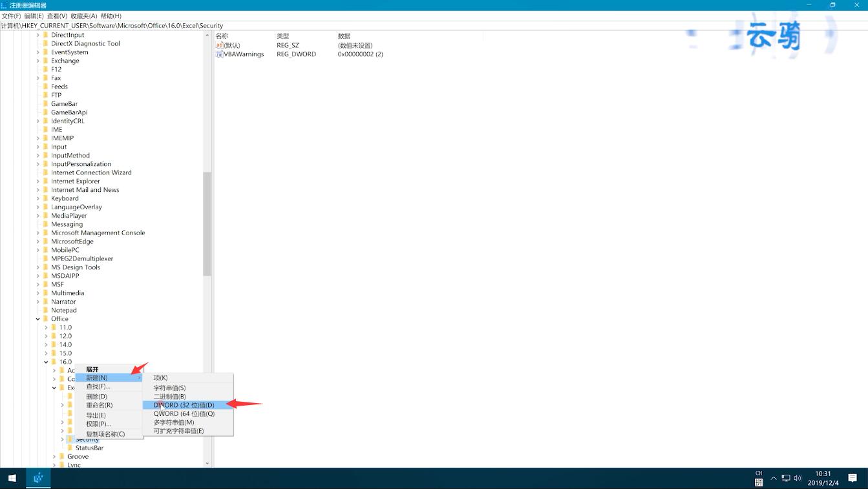The width and height of the screenshot is (868, 489).
Task: Select 多字符串值(M) in the submenu
Action: 187,422
